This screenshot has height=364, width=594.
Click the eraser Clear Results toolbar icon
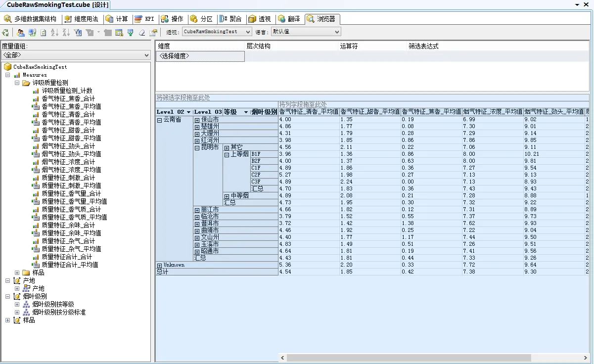coord(142,32)
